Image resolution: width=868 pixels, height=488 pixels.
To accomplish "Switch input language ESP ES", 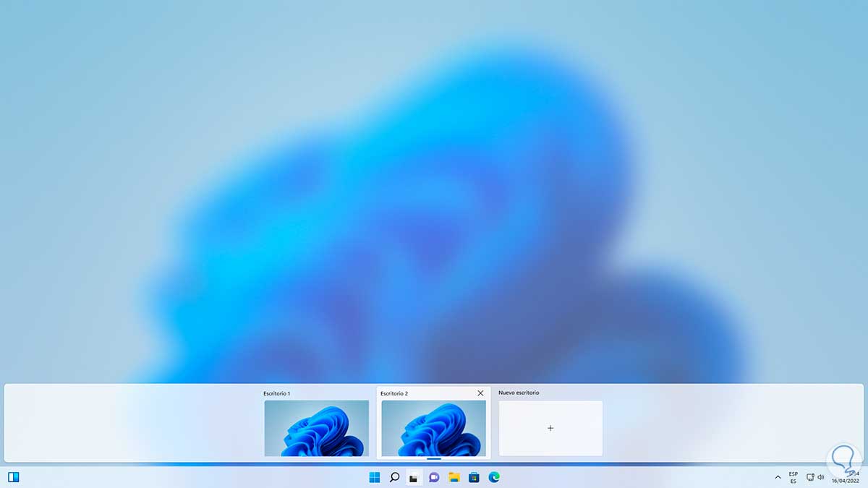I will (x=793, y=477).
